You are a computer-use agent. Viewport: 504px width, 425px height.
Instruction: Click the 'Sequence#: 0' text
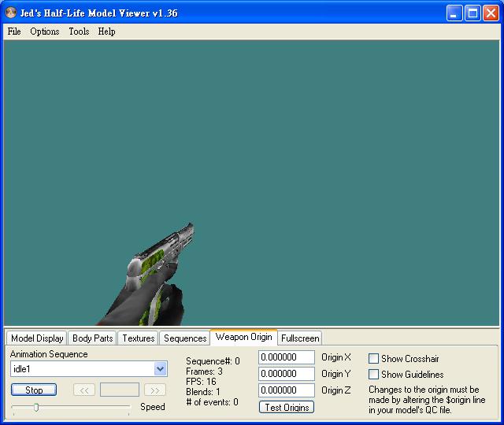pyautogui.click(x=213, y=361)
